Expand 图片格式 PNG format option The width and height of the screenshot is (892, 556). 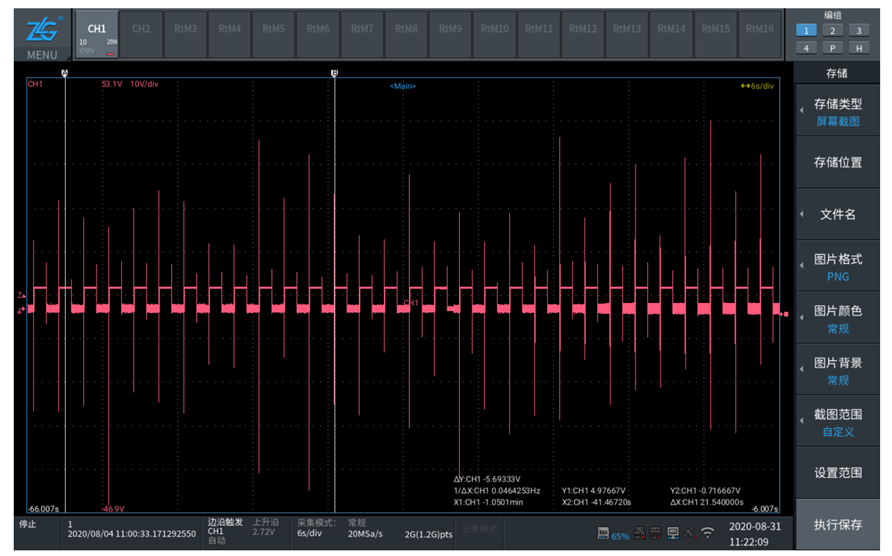[837, 266]
